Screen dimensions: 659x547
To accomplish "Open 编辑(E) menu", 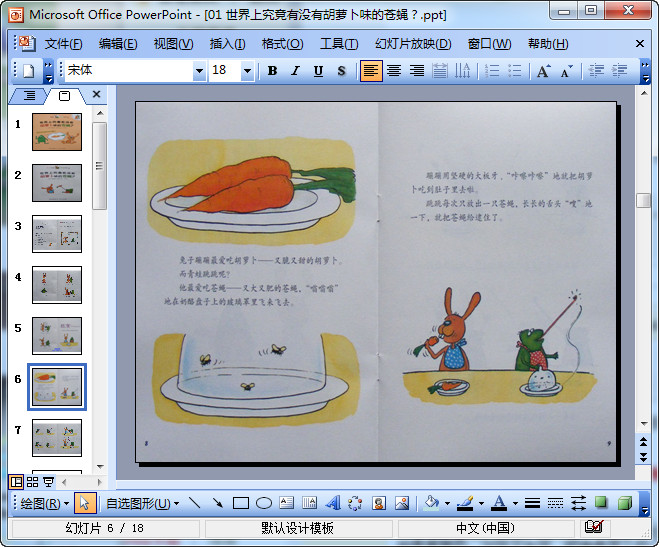I will click(x=118, y=44).
